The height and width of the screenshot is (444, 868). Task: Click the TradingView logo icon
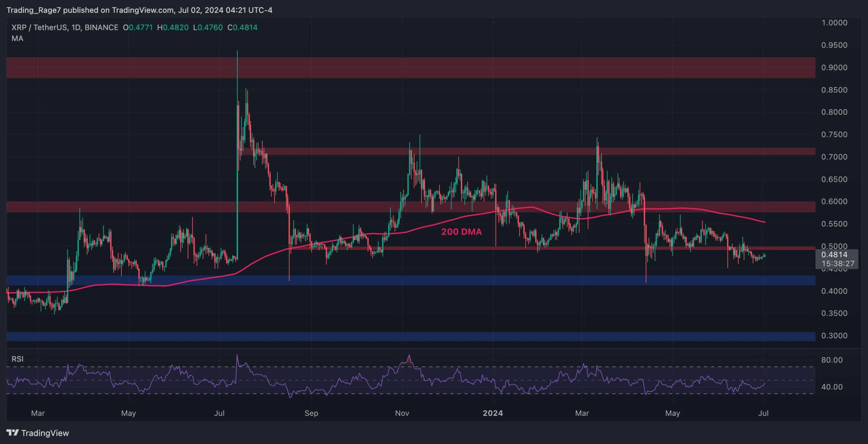pyautogui.click(x=13, y=432)
